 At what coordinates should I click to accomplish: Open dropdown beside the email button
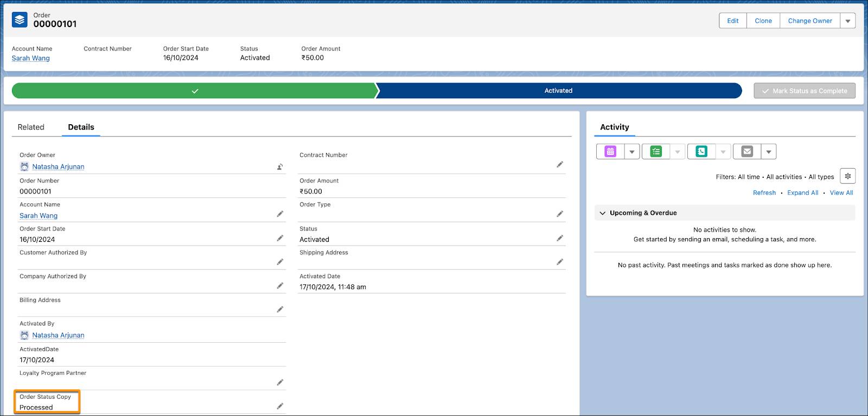coord(769,151)
